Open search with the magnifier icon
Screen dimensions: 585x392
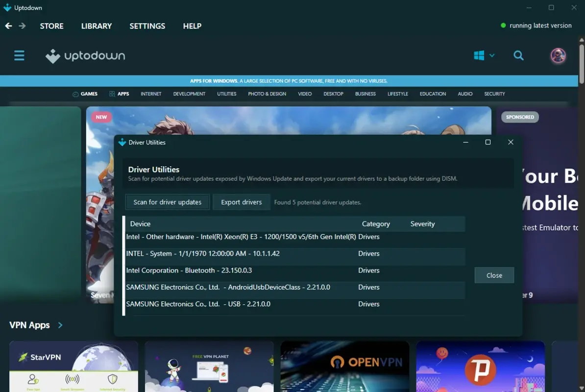518,55
